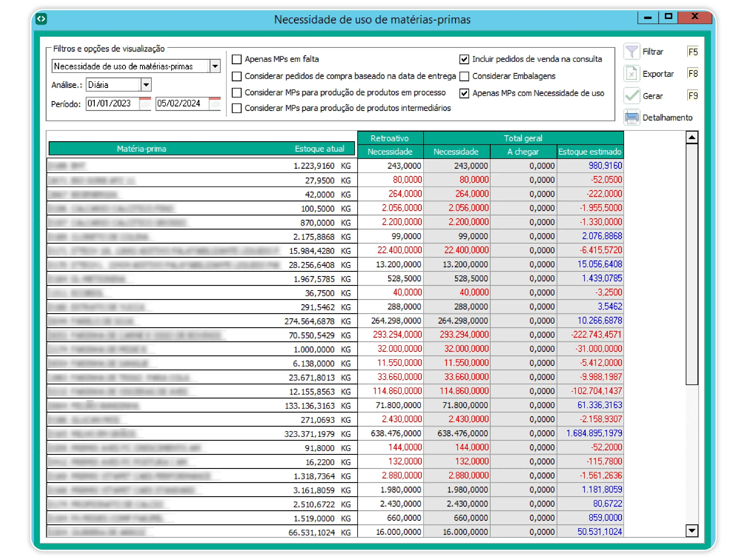Click the application logo icon in title bar
The width and height of the screenshot is (747, 560).
point(41,19)
